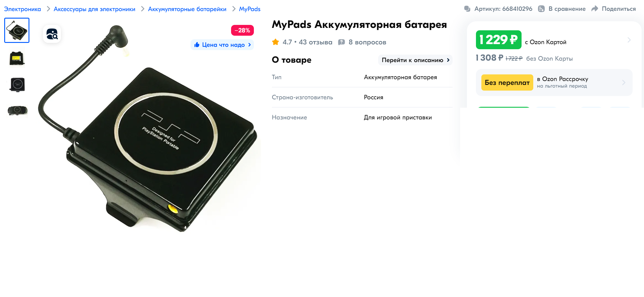Click the Без переплат yellow button
Screen dimensions: 644x297
507,82
